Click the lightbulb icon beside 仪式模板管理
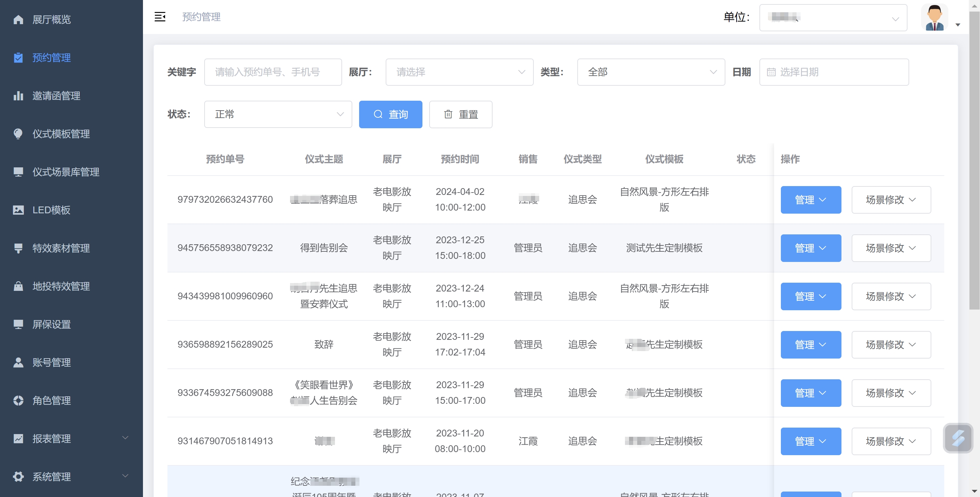Viewport: 980px width, 497px height. tap(18, 134)
